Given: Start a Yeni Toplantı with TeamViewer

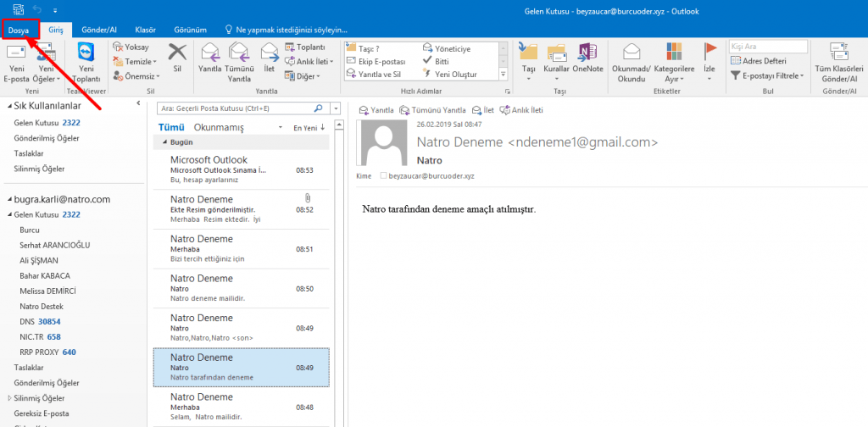Looking at the screenshot, I should pyautogui.click(x=86, y=63).
